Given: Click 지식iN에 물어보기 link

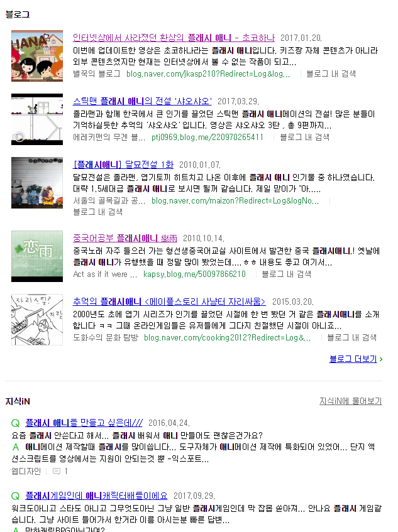Looking at the screenshot, I should click(350, 401).
